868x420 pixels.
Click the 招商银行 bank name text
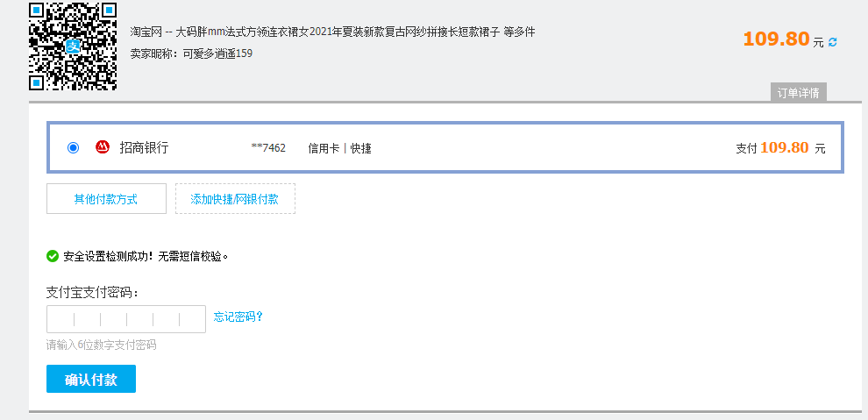[144, 148]
